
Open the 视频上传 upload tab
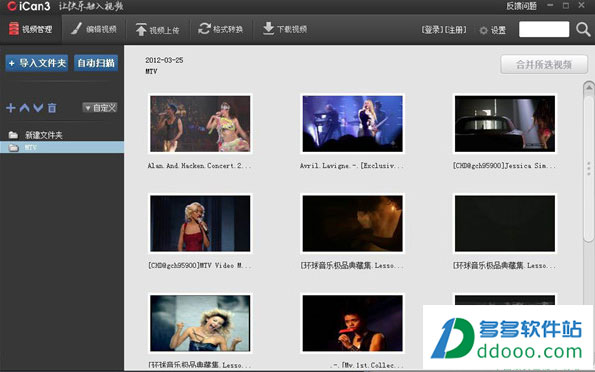point(157,30)
